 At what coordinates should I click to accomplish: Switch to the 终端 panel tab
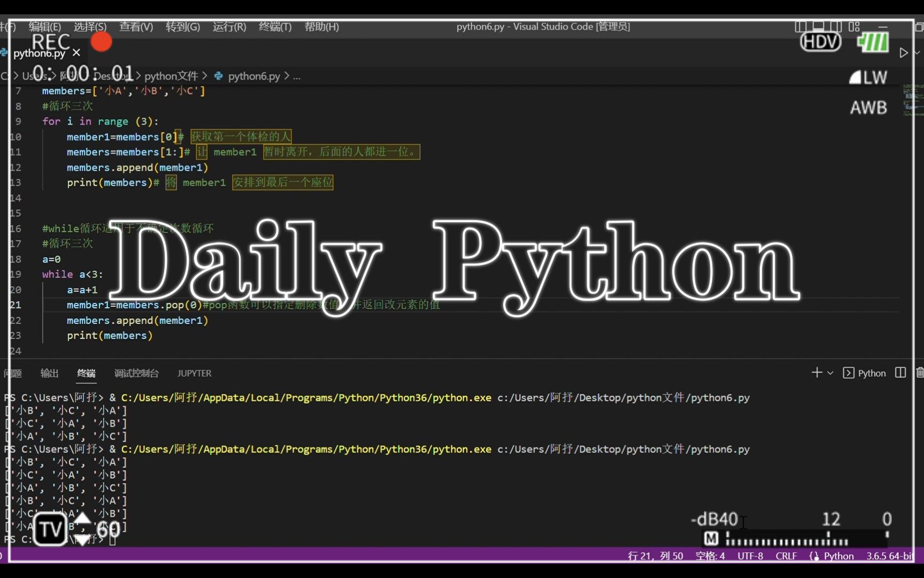click(86, 373)
